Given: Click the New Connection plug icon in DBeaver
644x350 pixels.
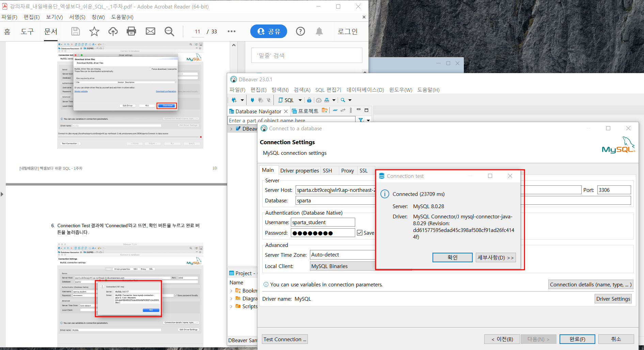Looking at the screenshot, I should [234, 100].
